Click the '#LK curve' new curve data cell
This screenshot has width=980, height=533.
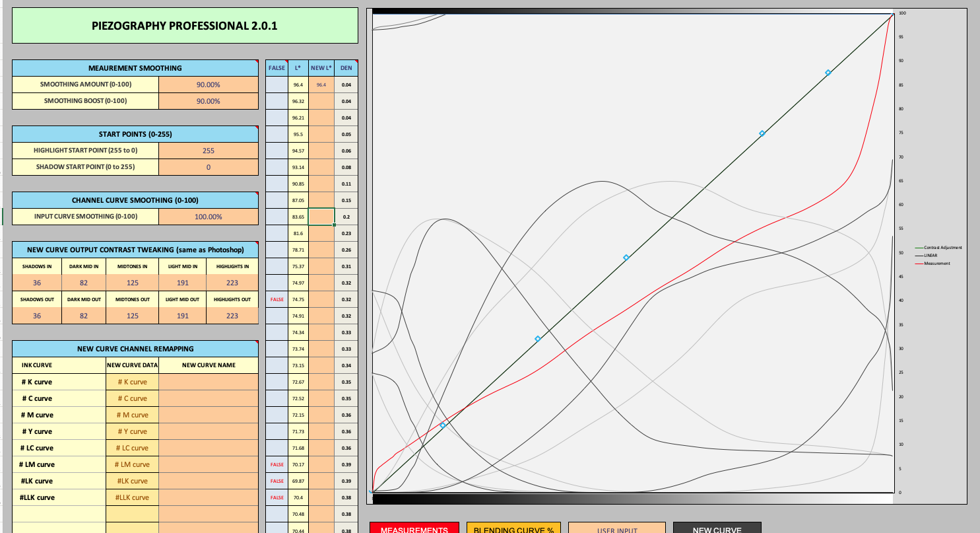click(132, 481)
